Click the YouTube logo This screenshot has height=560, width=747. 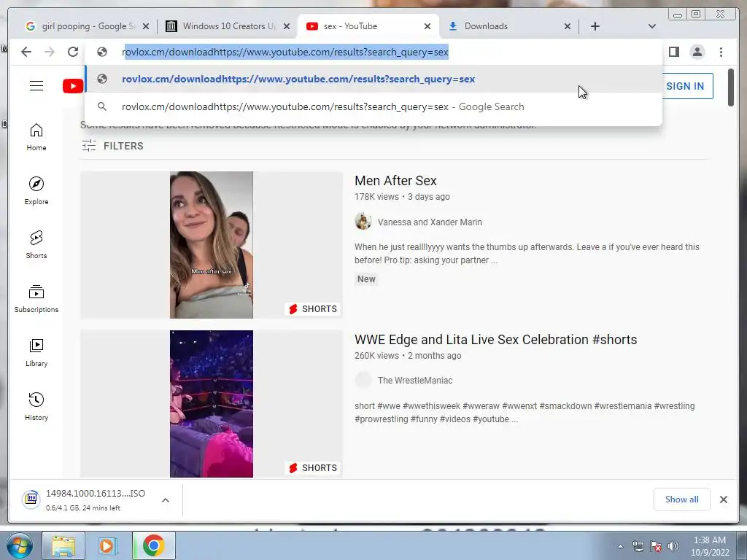pos(73,86)
